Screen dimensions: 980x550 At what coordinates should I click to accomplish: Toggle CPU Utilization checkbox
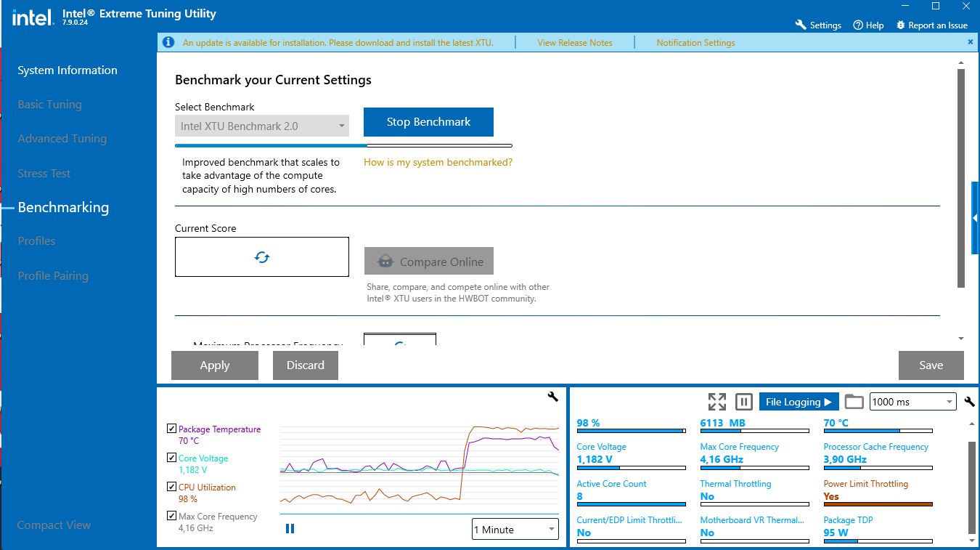click(171, 487)
